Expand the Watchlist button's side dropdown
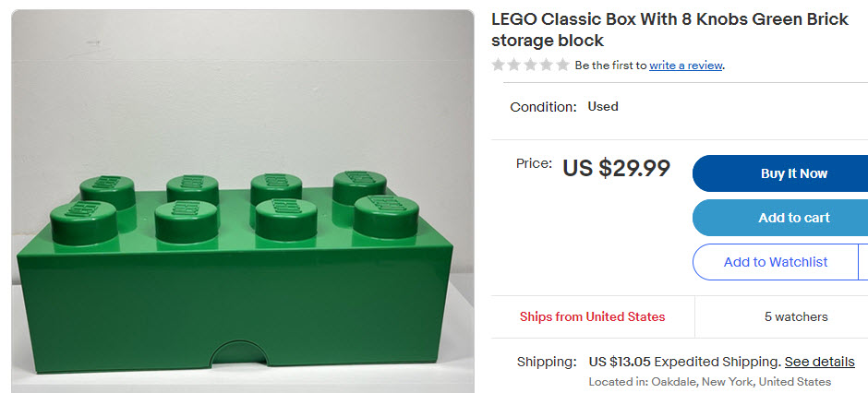The image size is (868, 393). [x=863, y=262]
